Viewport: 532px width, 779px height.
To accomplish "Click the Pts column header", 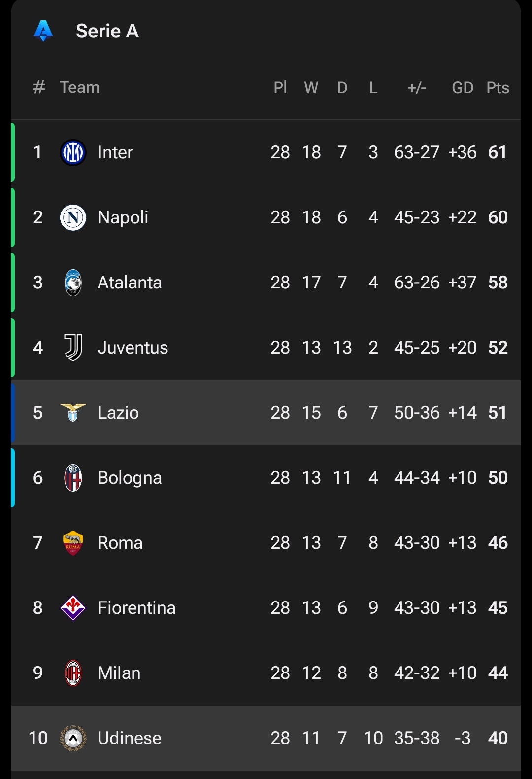I will pos(498,88).
